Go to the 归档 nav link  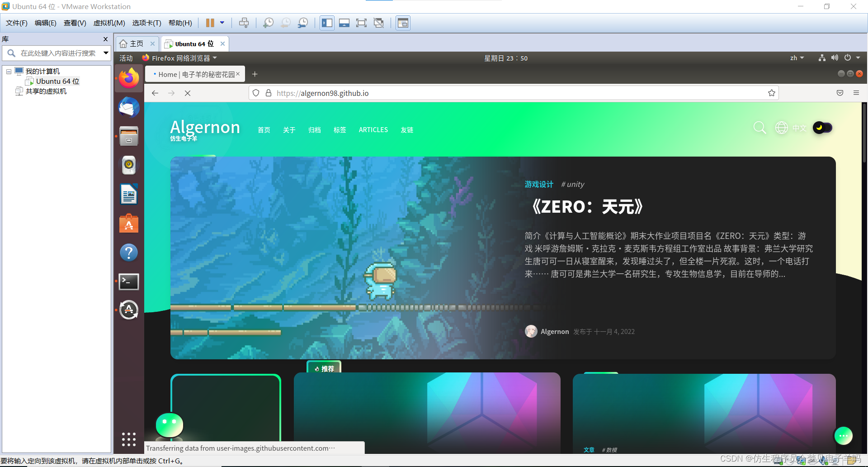(315, 130)
